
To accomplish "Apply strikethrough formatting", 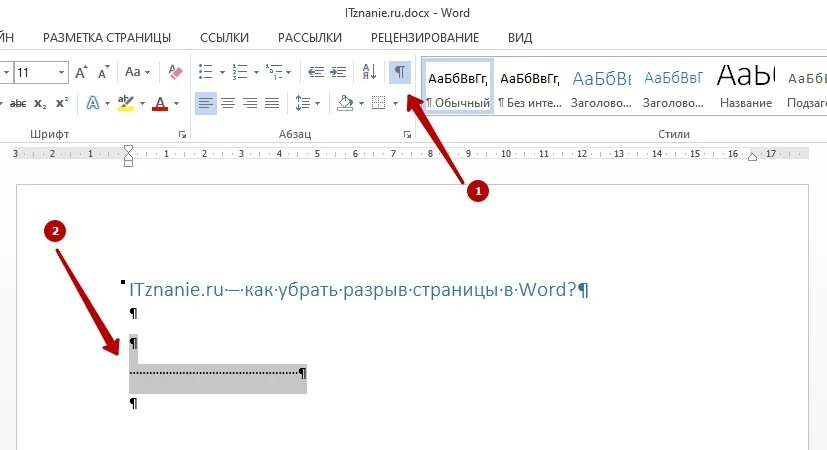I will pyautogui.click(x=18, y=103).
